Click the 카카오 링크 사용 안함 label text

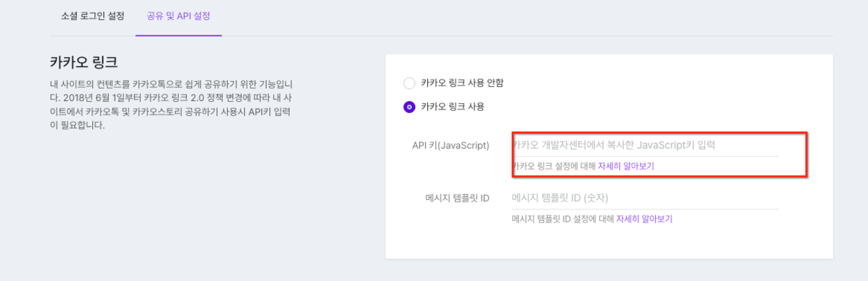coord(462,83)
